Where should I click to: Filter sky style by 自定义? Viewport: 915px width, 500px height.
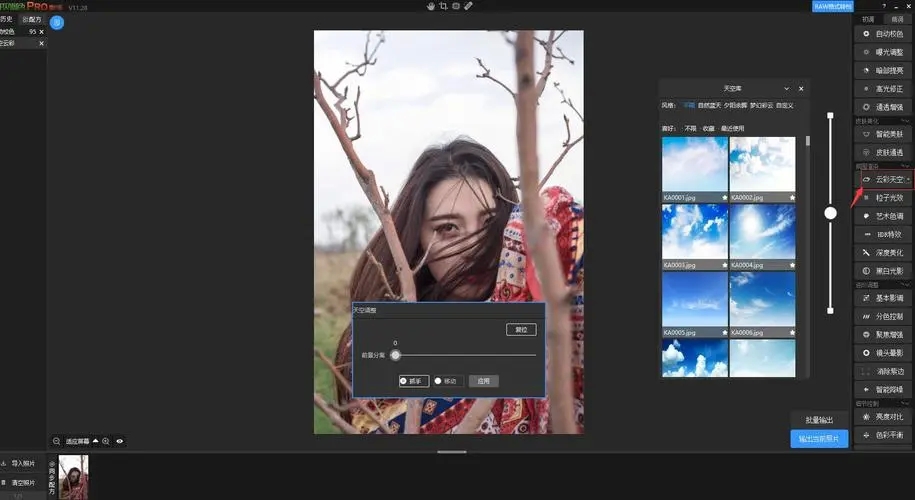pos(785,106)
